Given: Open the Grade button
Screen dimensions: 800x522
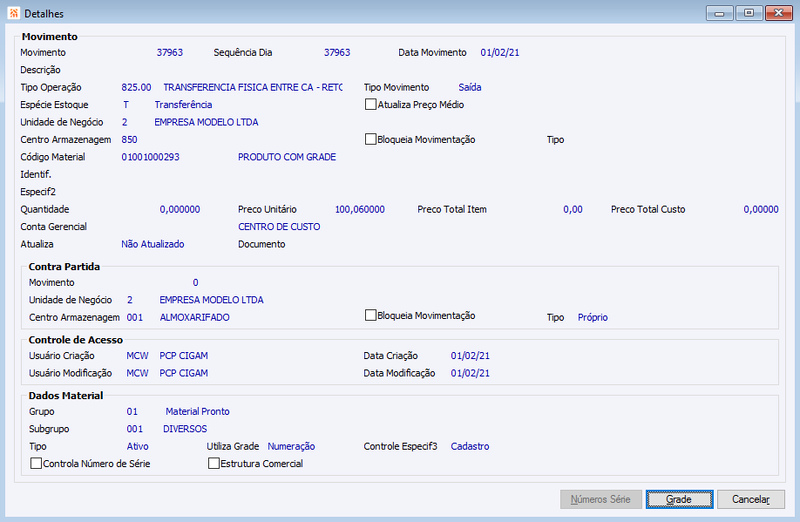Looking at the screenshot, I should pyautogui.click(x=679, y=499).
